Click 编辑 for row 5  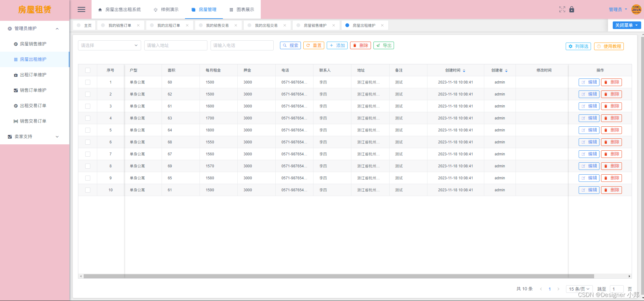(589, 130)
